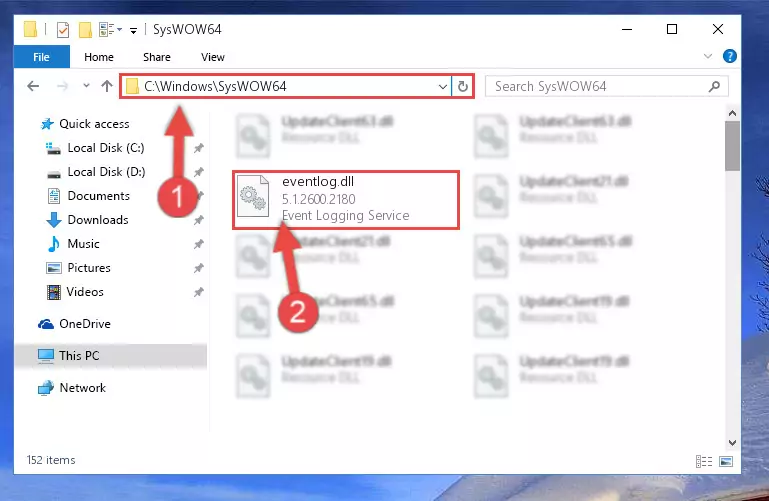Click the search magnifier icon
The height and width of the screenshot is (501, 769).
pos(714,87)
